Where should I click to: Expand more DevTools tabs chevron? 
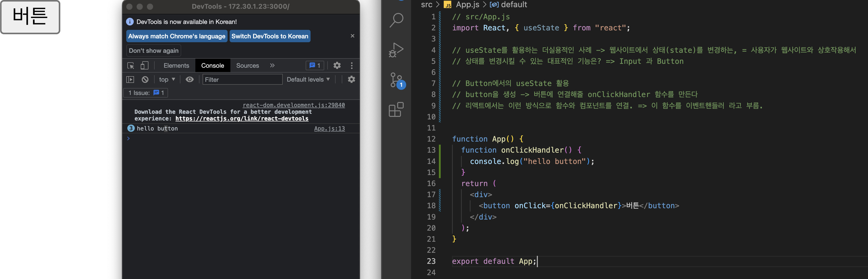[272, 66]
